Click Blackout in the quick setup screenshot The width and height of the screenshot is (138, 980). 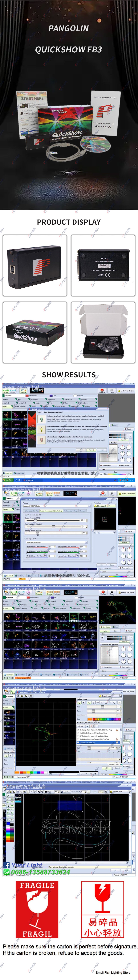(102, 391)
